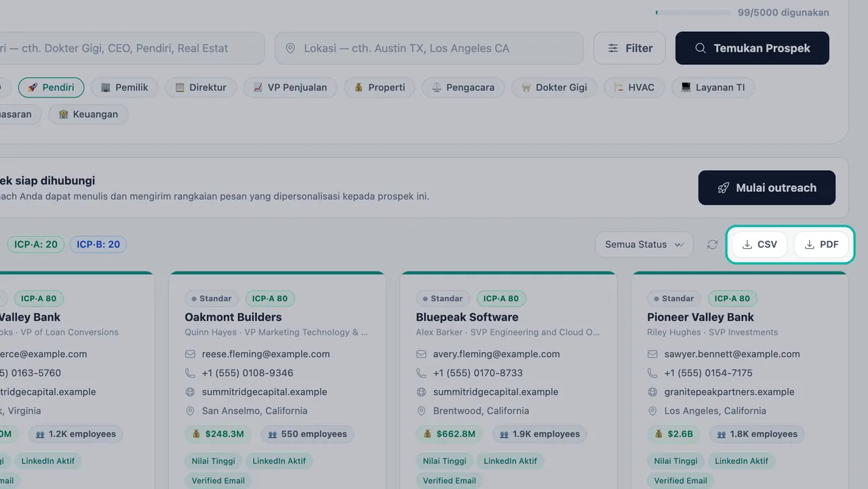This screenshot has height=489, width=868.
Task: Click phone icon beside +1 (555) 0108-9346
Action: pos(190,373)
